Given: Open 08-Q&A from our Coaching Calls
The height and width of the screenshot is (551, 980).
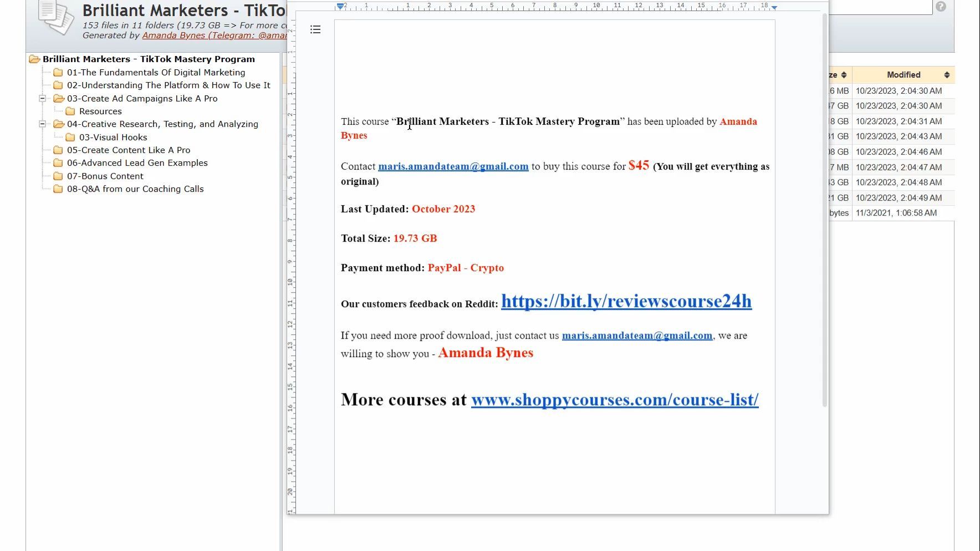Looking at the screenshot, I should click(135, 189).
